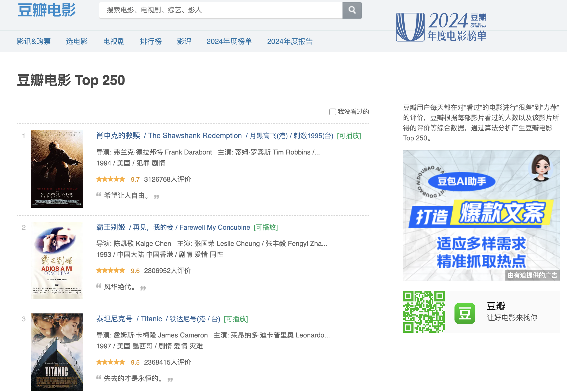Image resolution: width=567 pixels, height=392 pixels.
Task: Open the Shawshank Redemption poster thumbnail
Action: [57, 169]
